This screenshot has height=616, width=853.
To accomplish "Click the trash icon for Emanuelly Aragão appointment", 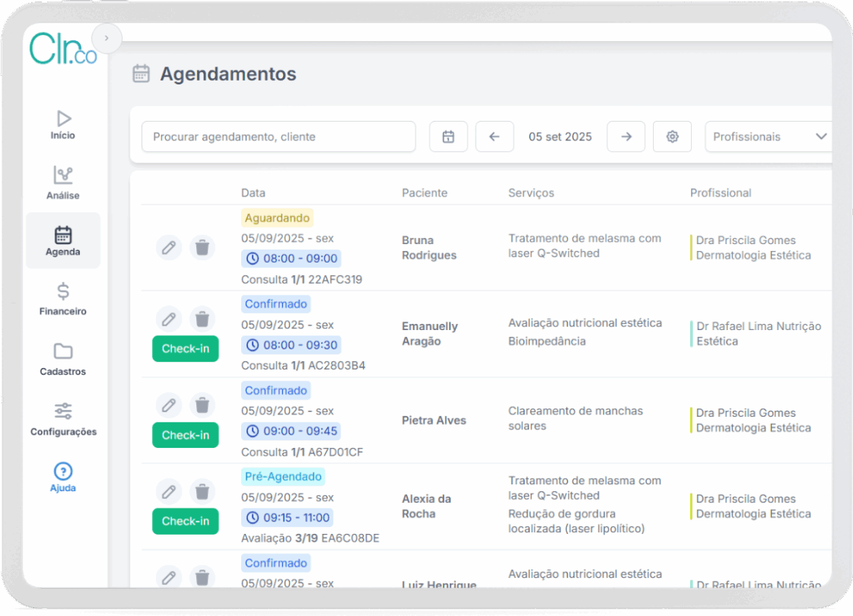I will tap(202, 318).
